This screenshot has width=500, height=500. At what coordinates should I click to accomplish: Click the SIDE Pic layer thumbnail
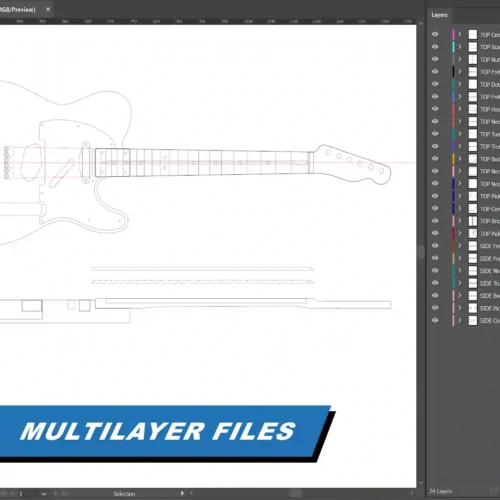pyautogui.click(x=473, y=308)
